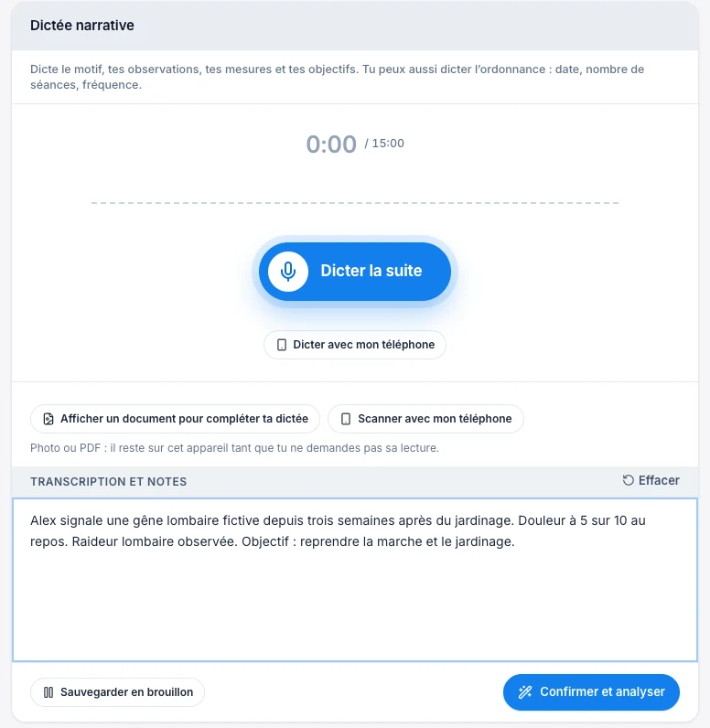
Task: Focus the transcription text area
Action: tap(355, 580)
